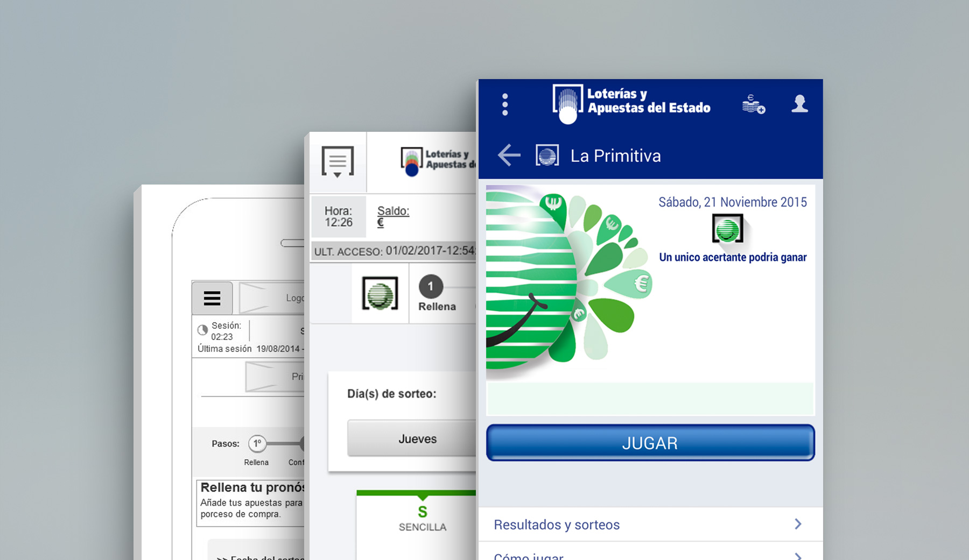Open the hamburger menu in wireframe screen

(x=212, y=298)
